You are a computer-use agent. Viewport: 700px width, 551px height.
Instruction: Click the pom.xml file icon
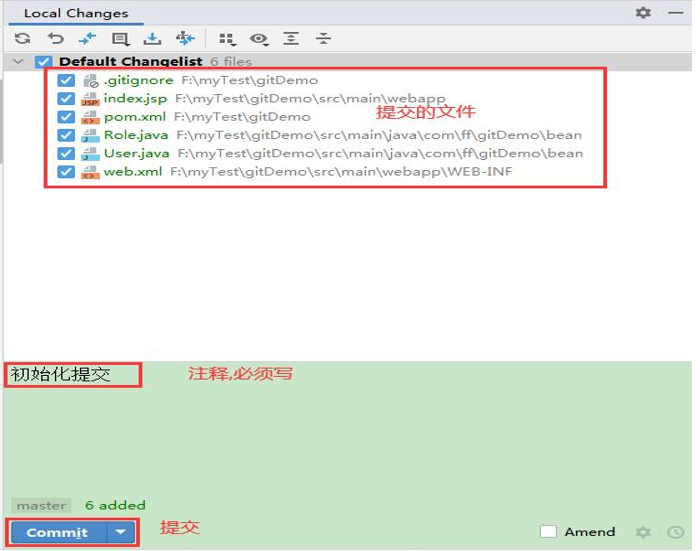(90, 117)
